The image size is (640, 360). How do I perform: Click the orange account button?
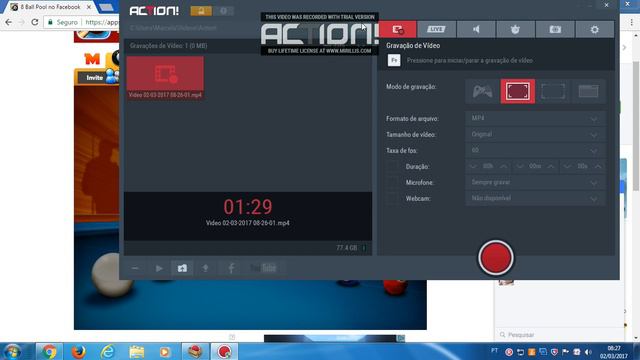click(201, 11)
